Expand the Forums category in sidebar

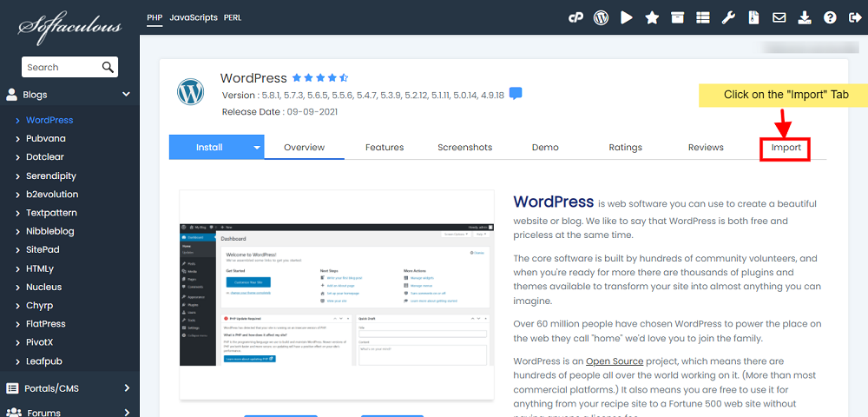126,412
